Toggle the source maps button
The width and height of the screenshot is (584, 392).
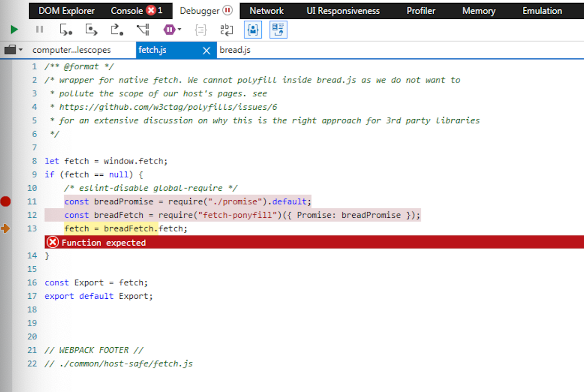click(278, 30)
